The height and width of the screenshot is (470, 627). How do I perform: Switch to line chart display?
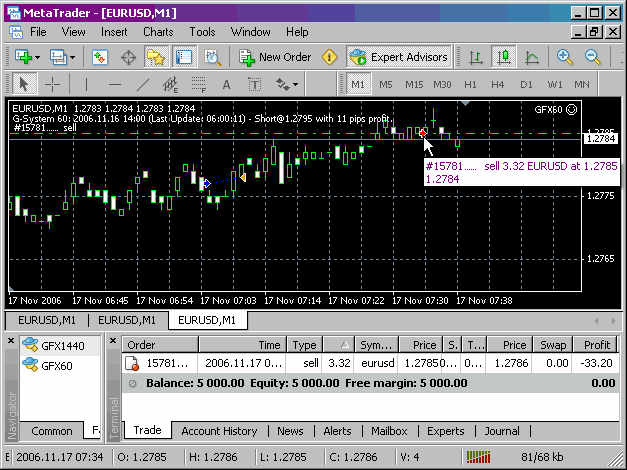click(531, 58)
